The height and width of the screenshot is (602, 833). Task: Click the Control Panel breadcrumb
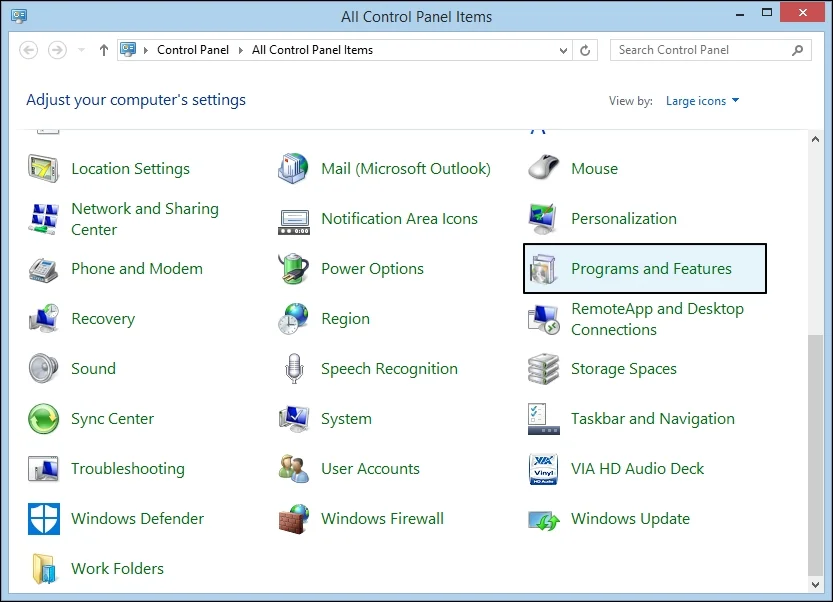coord(193,50)
